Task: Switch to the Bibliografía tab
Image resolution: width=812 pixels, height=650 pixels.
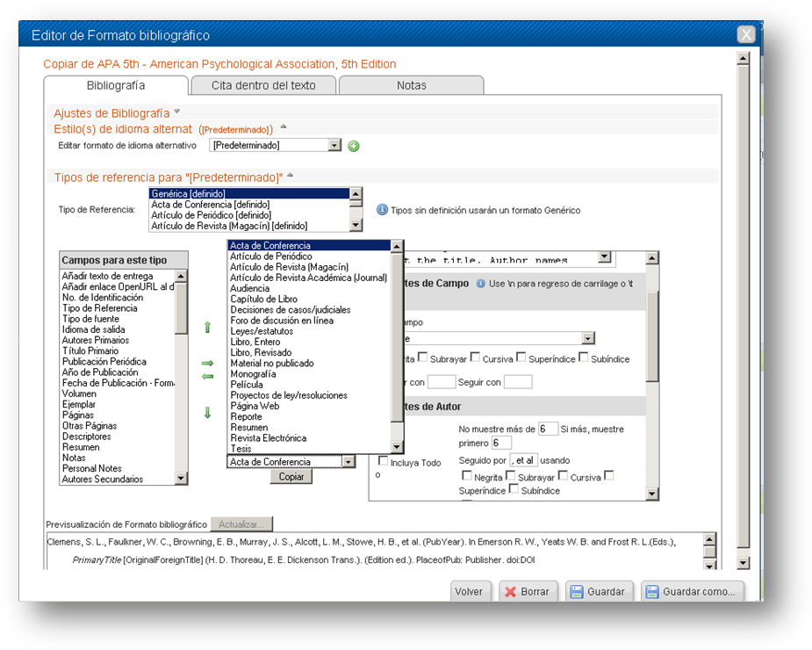Action: (116, 85)
